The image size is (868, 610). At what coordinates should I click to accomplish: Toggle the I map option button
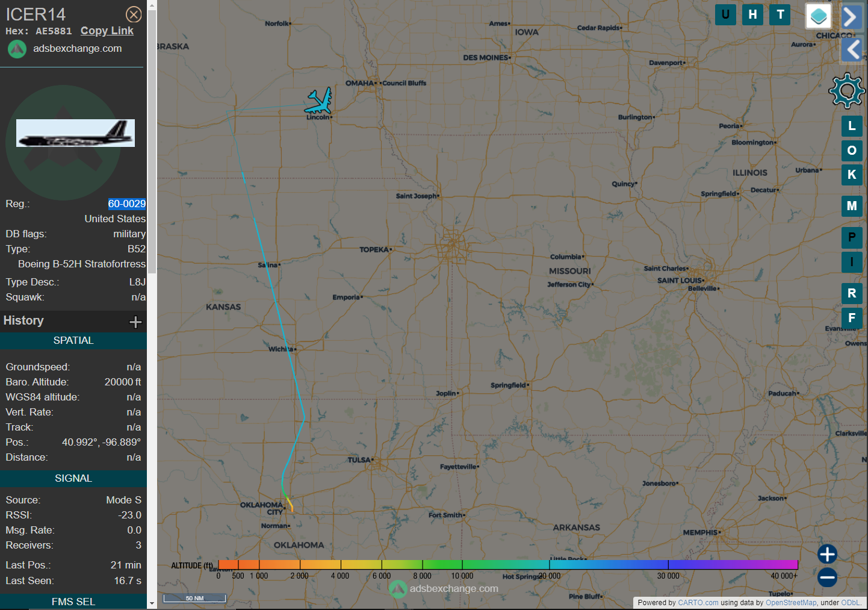click(x=852, y=262)
